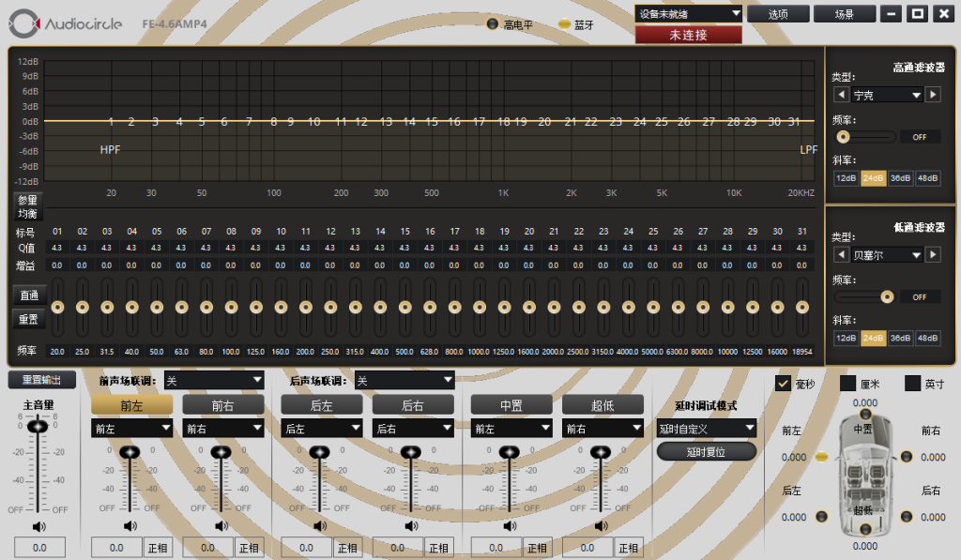Select the 中置 center speaker dot on car
Image resolution: width=961 pixels, height=560 pixels.
[865, 415]
